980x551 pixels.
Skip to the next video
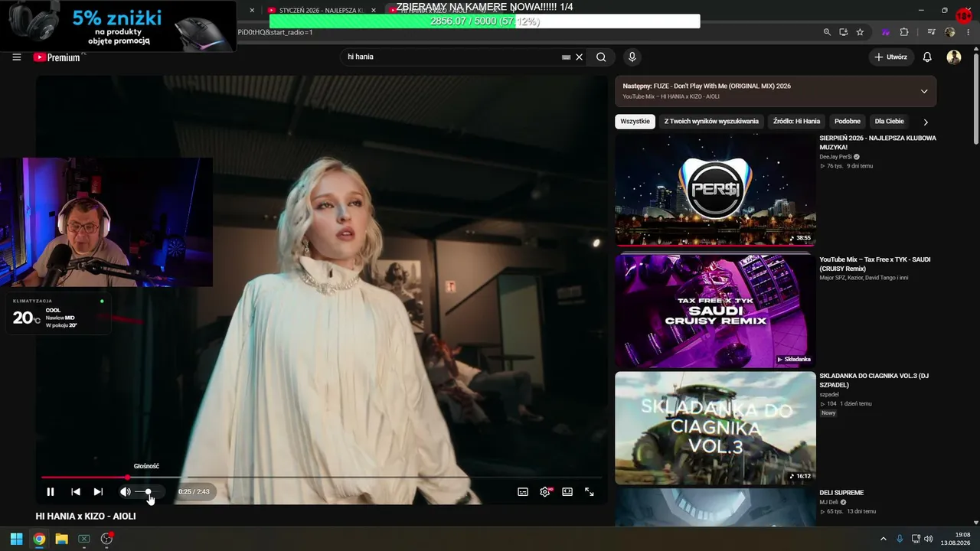tap(98, 492)
